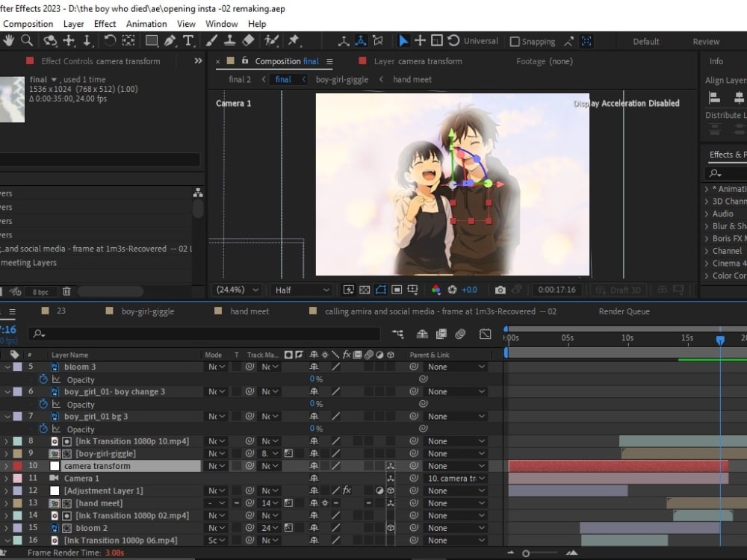Navigate to final 2 composition breadcrumb
747x560 pixels.
[x=240, y=80]
